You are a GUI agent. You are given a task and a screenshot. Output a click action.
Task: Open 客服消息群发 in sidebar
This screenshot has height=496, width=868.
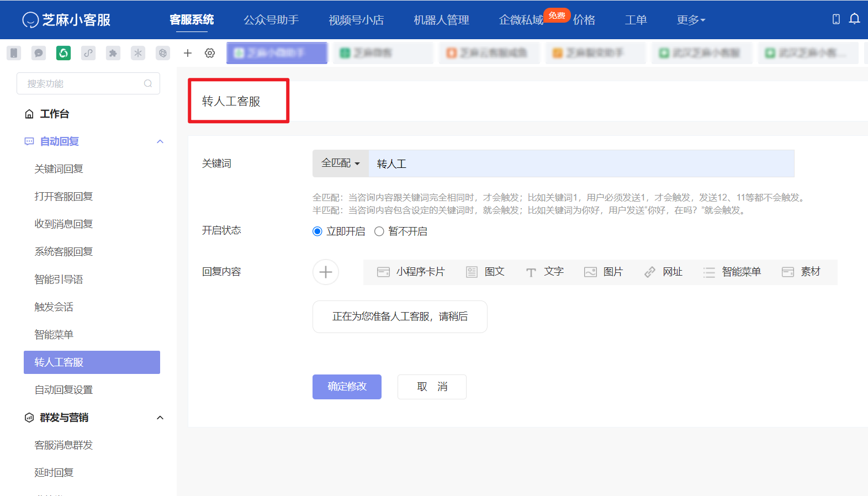click(63, 445)
